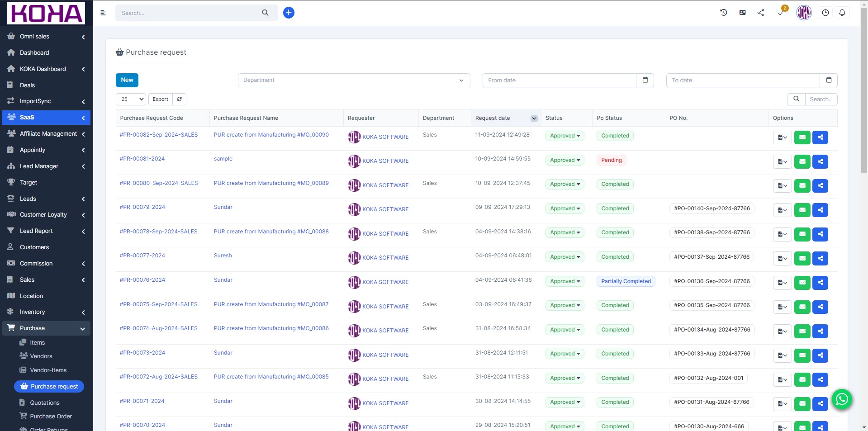Click the New purchase request button

[x=127, y=80]
